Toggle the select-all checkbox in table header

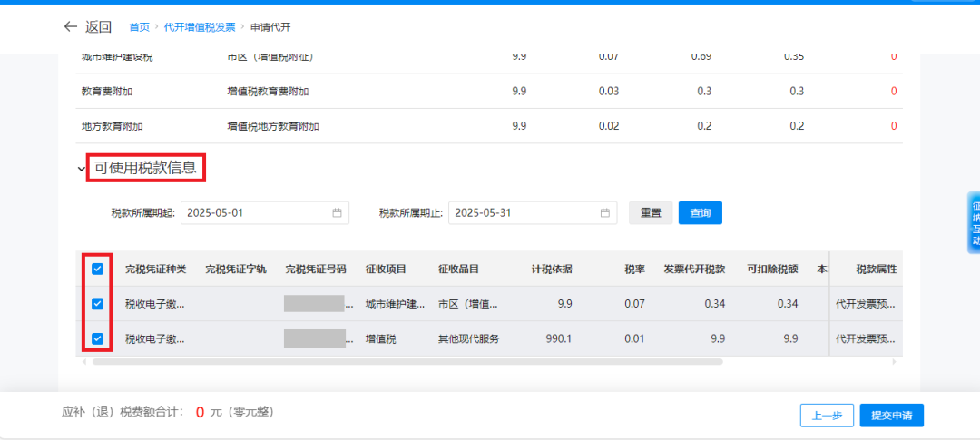point(97,269)
